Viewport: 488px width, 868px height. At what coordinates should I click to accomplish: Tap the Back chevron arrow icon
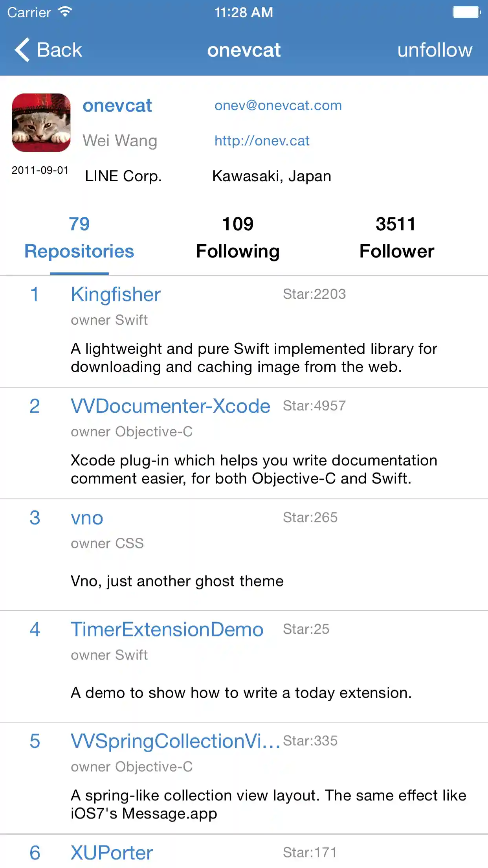tap(22, 50)
